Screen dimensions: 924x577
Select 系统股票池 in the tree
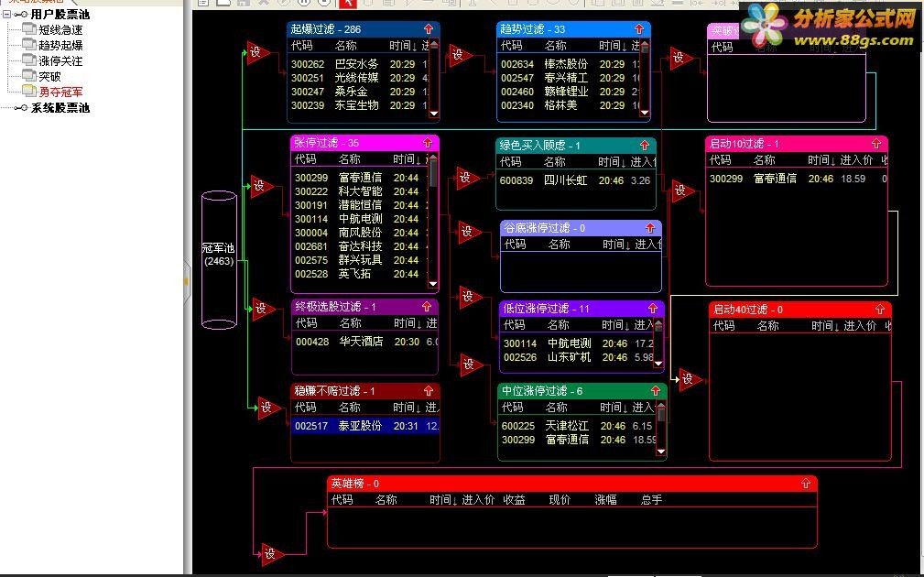coord(60,108)
